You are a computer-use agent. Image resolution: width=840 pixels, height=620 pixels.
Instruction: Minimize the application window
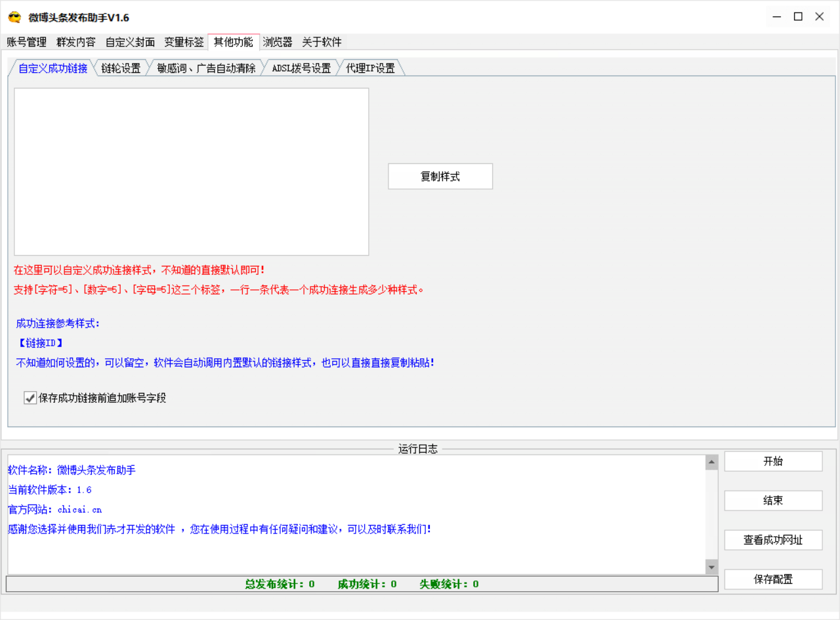tap(777, 17)
